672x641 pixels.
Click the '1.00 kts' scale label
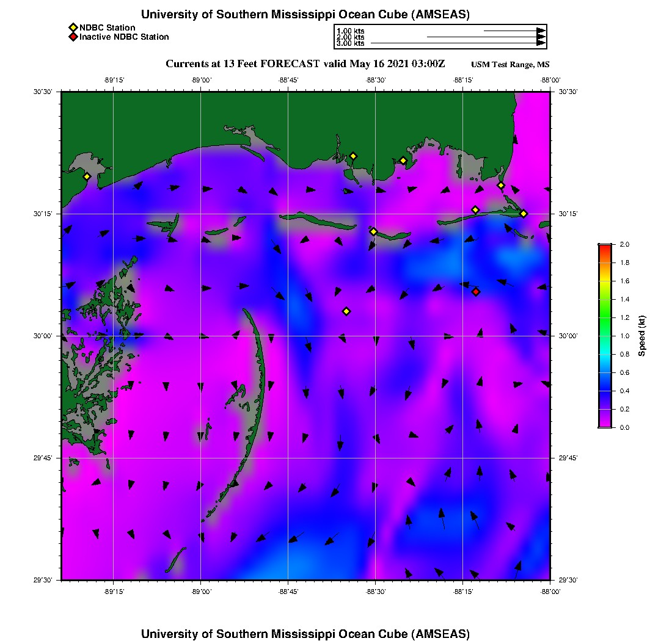pyautogui.click(x=350, y=31)
